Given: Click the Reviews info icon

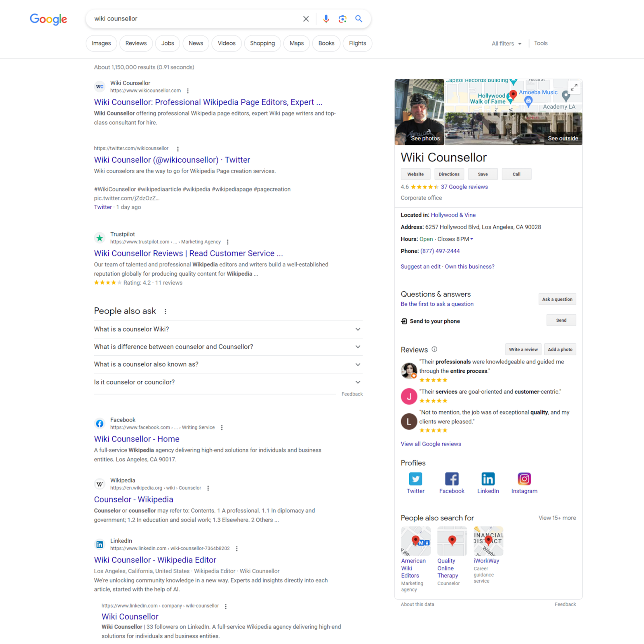Looking at the screenshot, I should point(434,349).
